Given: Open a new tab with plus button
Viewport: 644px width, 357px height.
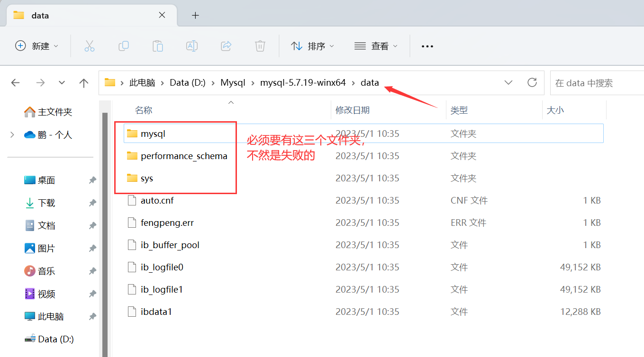Looking at the screenshot, I should pyautogui.click(x=195, y=15).
